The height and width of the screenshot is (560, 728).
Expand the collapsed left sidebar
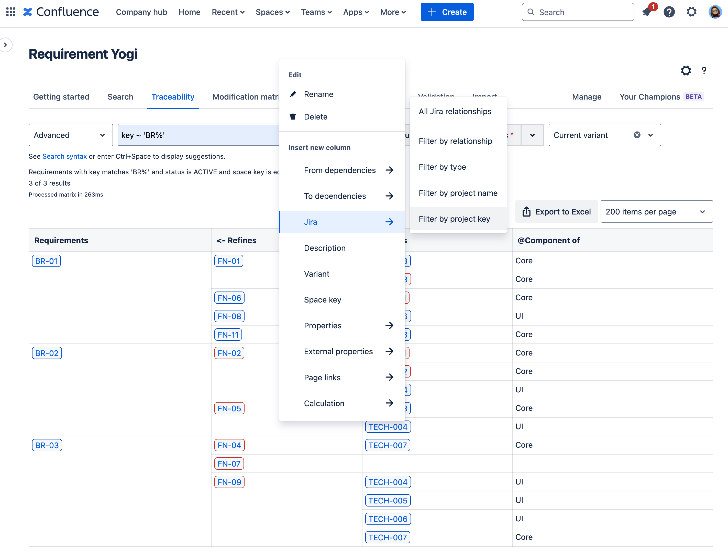pyautogui.click(x=5, y=45)
